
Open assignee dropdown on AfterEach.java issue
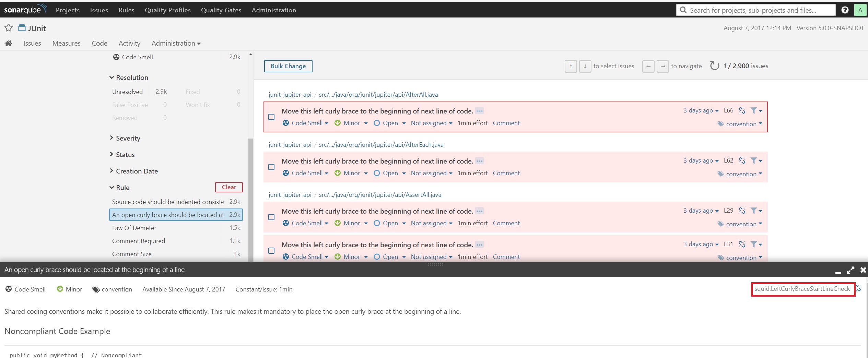(432, 173)
